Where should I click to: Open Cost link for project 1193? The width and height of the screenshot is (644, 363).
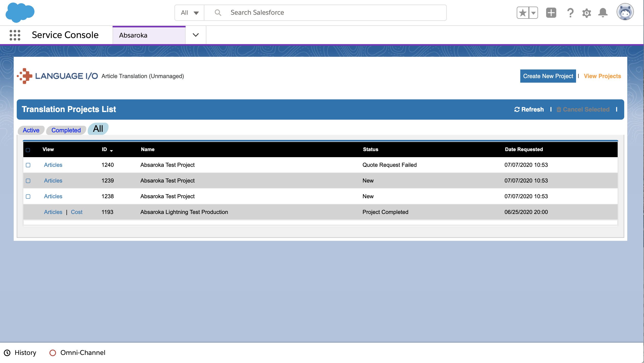click(x=77, y=212)
